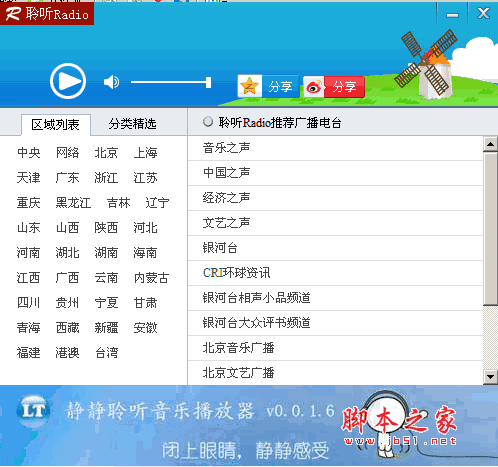Play 银河台大众评书频道
498x467 pixels.
(x=335, y=323)
